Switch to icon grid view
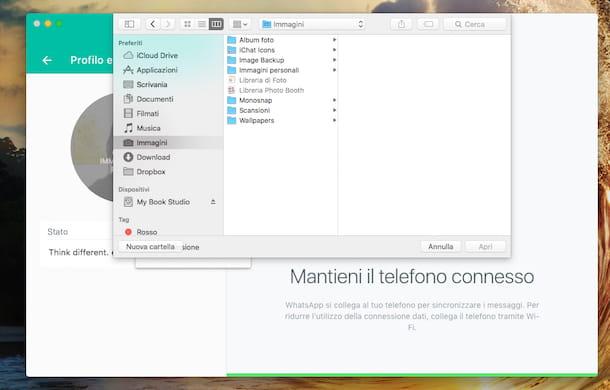The width and height of the screenshot is (610, 390). (x=188, y=24)
